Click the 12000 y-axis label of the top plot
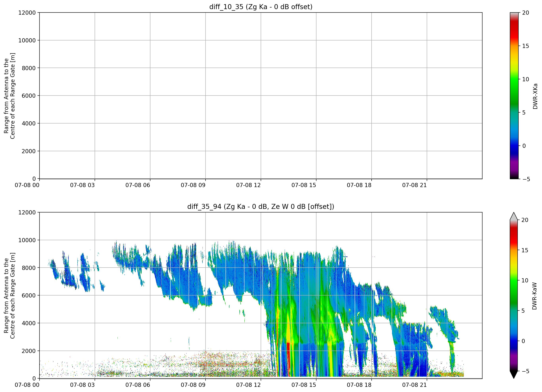Screen dimensions: 542x392 (x=27, y=13)
